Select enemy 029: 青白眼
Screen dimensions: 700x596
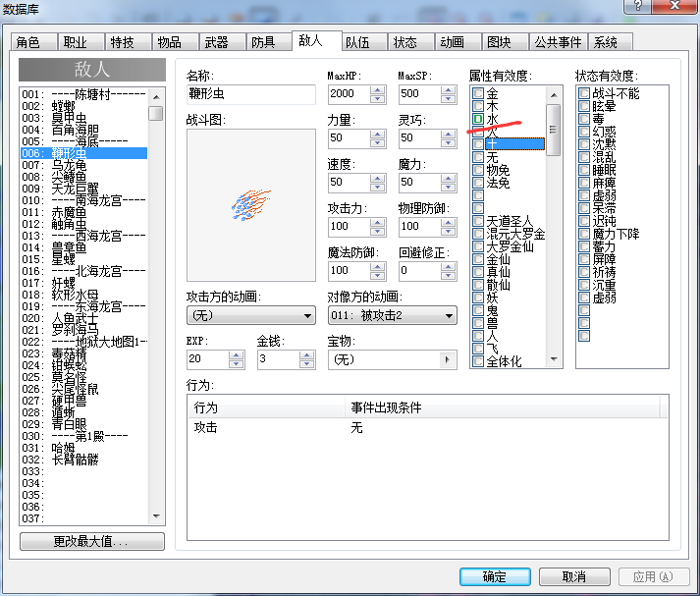83,424
